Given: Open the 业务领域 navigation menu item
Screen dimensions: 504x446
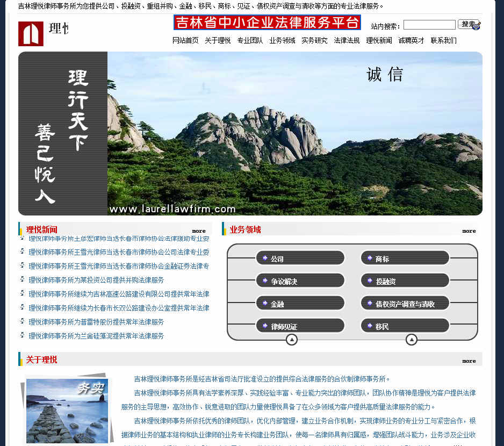Looking at the screenshot, I should click(282, 40).
